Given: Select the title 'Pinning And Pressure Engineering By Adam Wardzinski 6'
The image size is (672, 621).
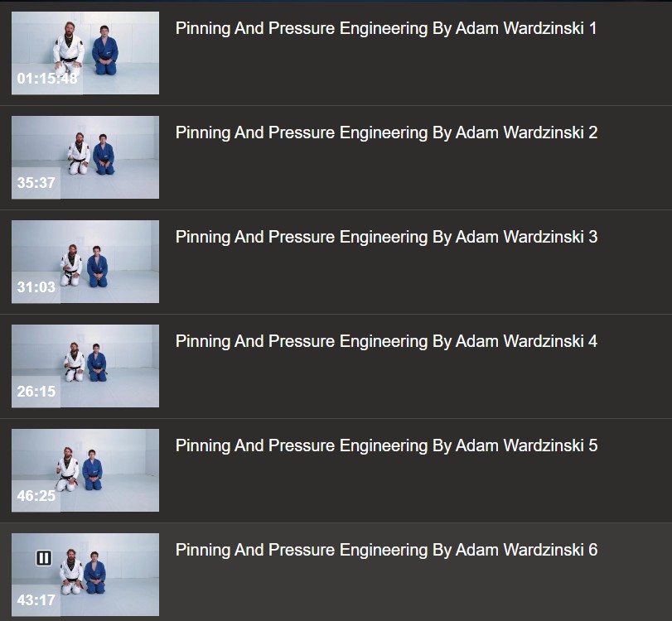Looking at the screenshot, I should click(387, 550).
